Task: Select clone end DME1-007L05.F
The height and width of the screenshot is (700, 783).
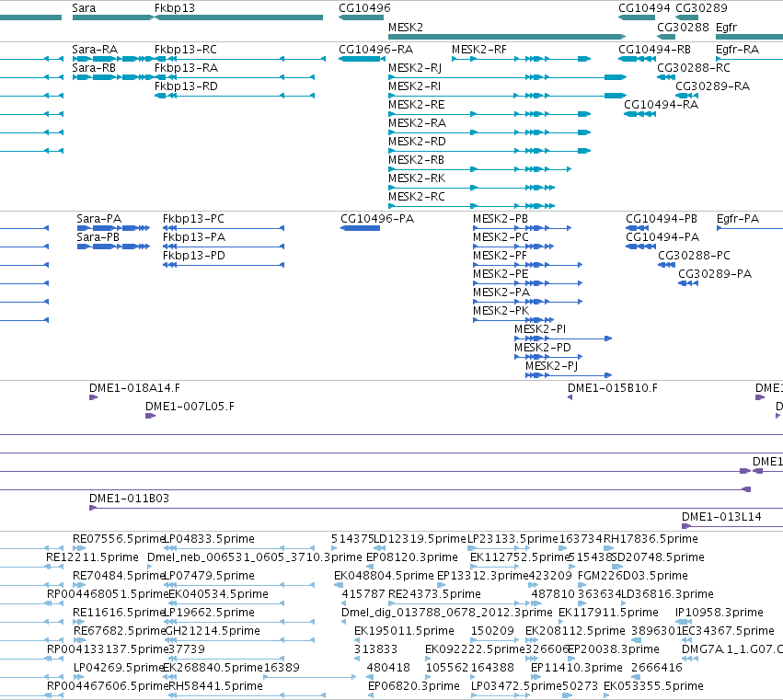Action: pos(190,407)
